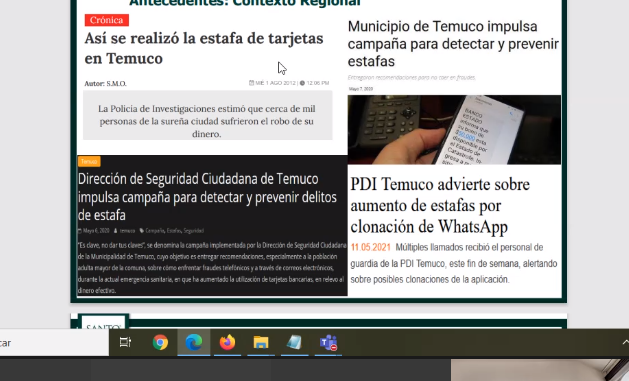This screenshot has height=381, width=629.
Task: Click the phone with BancoEstado message photo
Action: (x=454, y=130)
